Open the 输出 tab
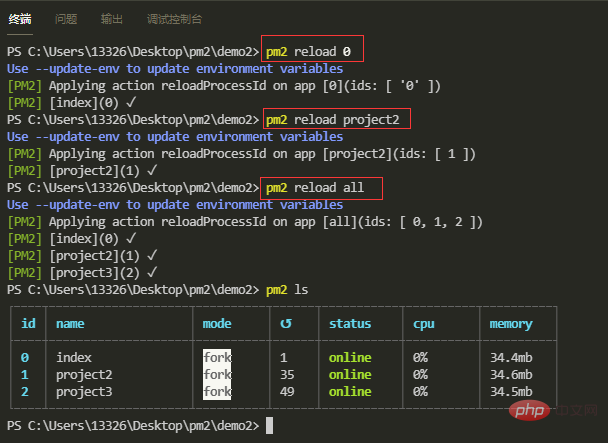This screenshot has width=608, height=443. [x=112, y=19]
